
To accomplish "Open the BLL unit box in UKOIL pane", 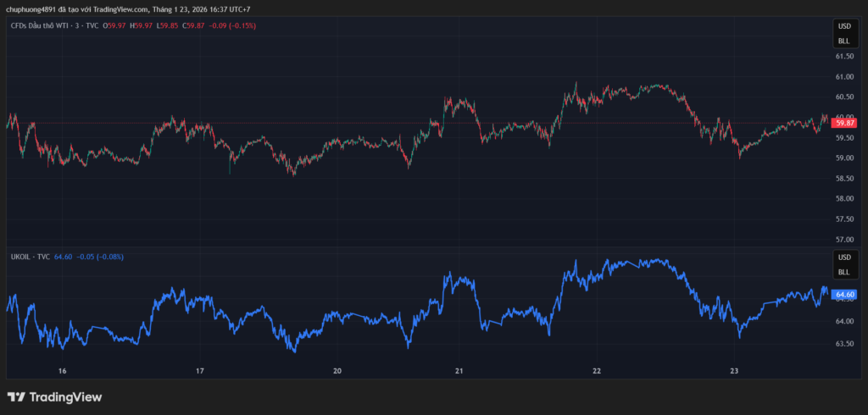I will [843, 272].
